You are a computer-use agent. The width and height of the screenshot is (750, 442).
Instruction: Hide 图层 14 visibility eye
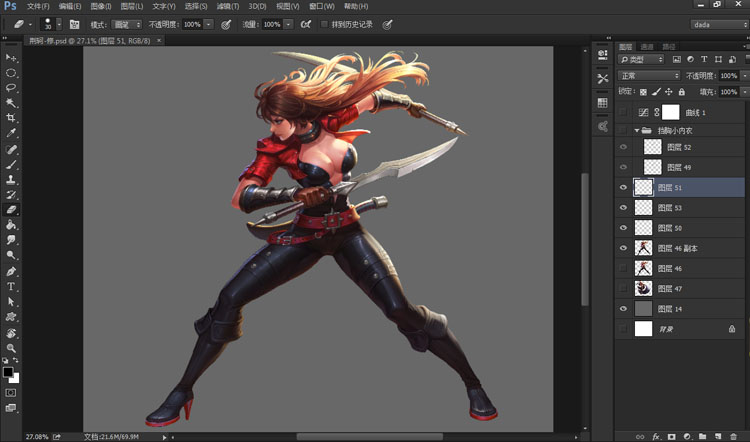[623, 309]
